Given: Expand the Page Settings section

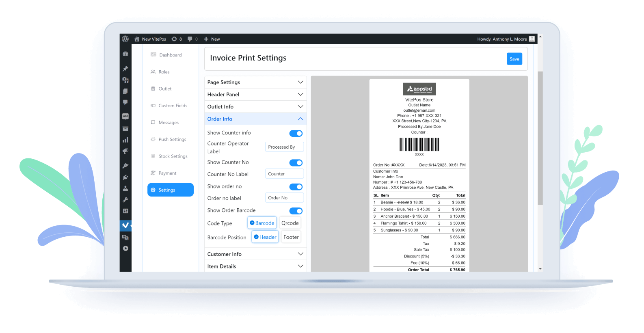Looking at the screenshot, I should (255, 82).
